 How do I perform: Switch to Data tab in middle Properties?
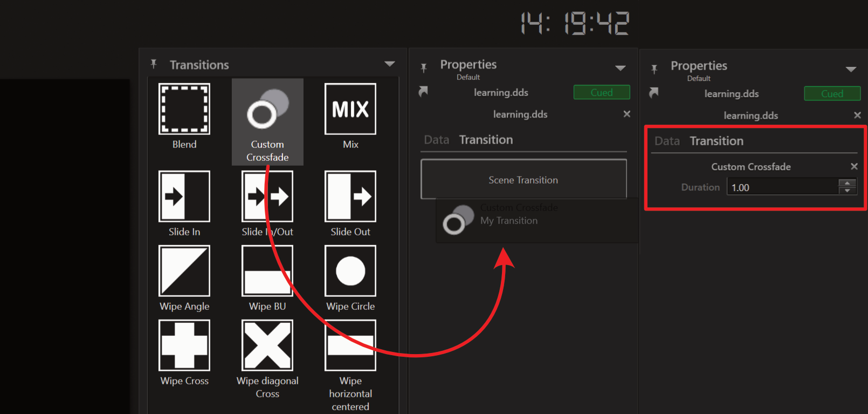point(436,140)
